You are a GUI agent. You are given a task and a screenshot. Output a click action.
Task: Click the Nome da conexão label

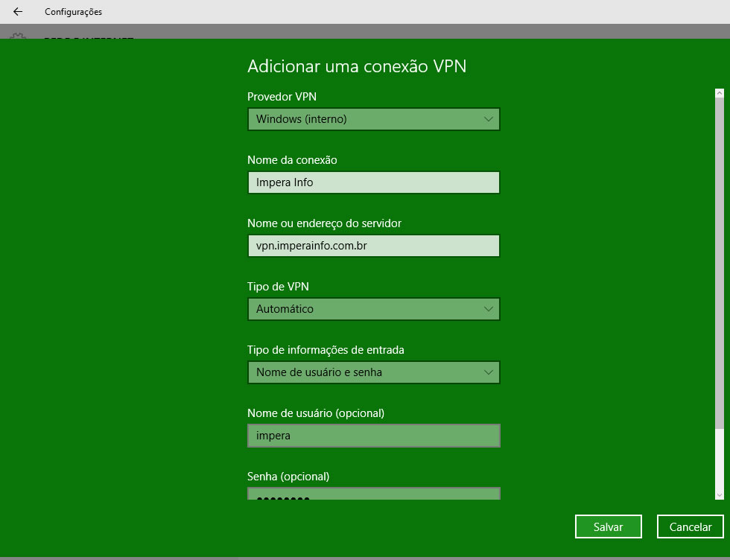[x=292, y=159]
